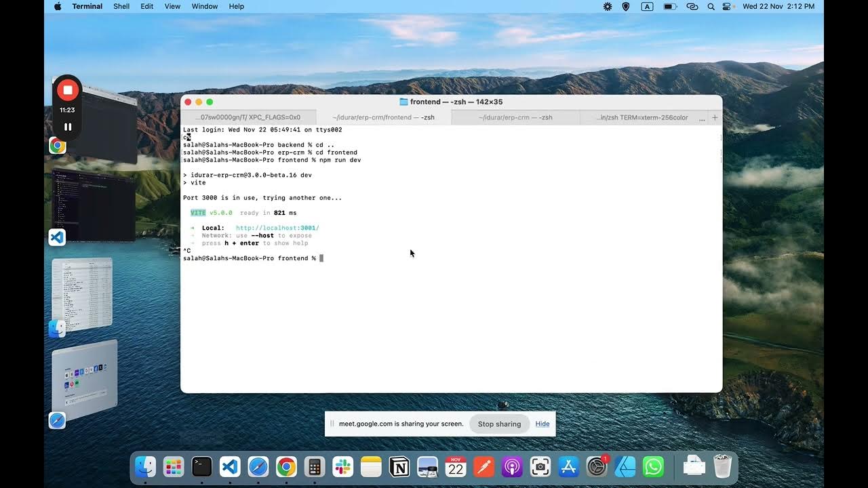Image resolution: width=868 pixels, height=488 pixels.
Task: Switch to the XPC_FLAGS=0x0 terminal tab
Action: click(248, 117)
